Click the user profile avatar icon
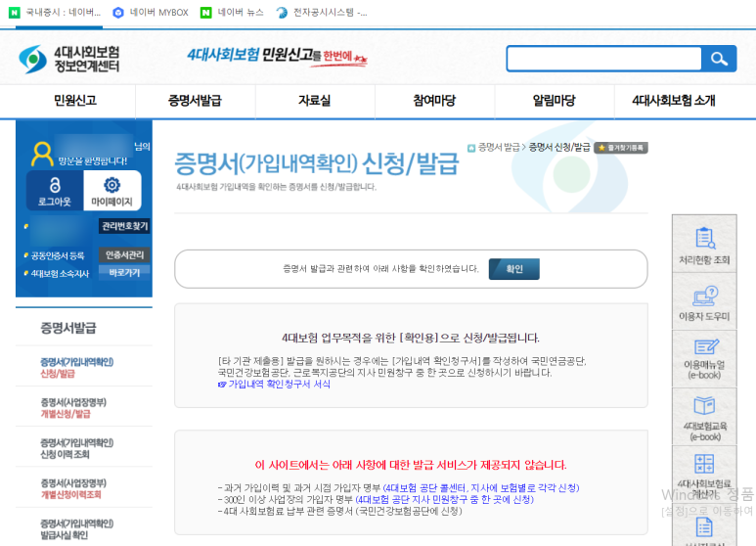This screenshot has height=546, width=756. coord(42,154)
